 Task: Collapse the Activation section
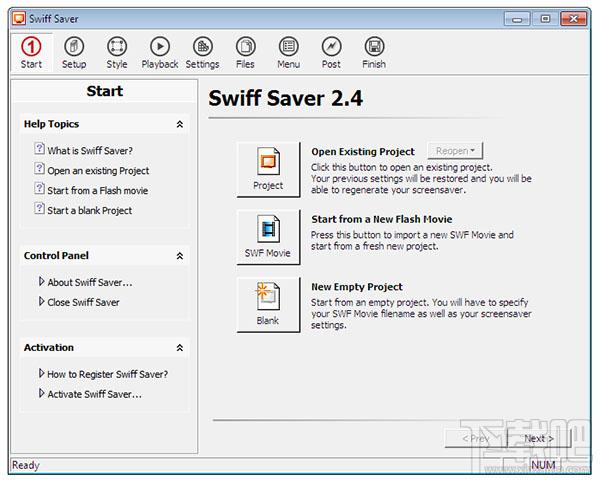(179, 348)
